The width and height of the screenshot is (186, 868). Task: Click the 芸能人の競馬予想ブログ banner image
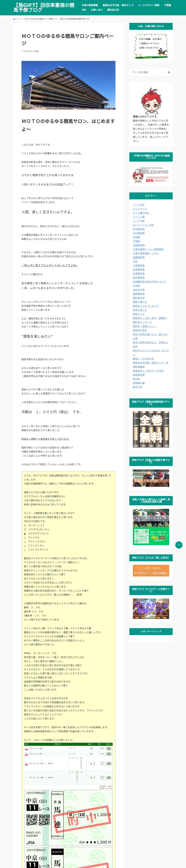(151, 478)
